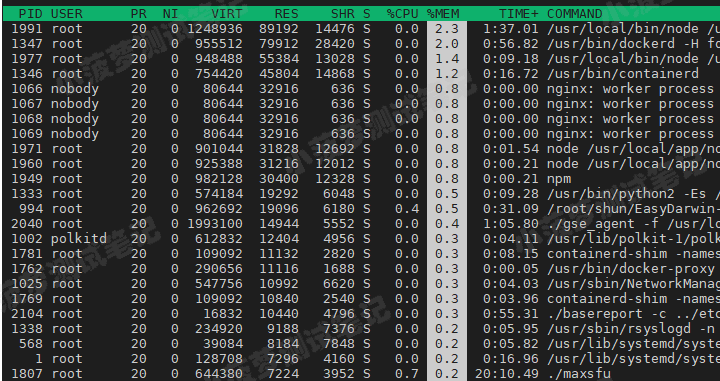Image resolution: width=720 pixels, height=381 pixels.
Task: Click the TIME+ column header
Action: [x=519, y=14]
